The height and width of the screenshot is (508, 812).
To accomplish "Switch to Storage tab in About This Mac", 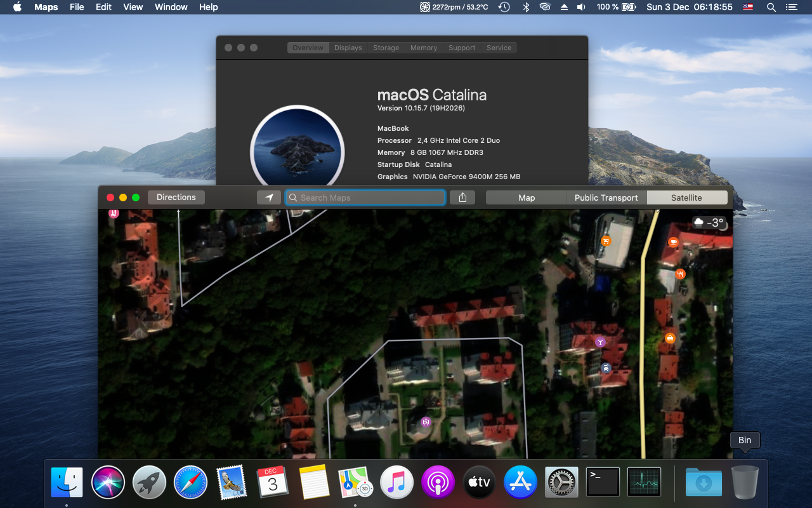I will [x=386, y=48].
